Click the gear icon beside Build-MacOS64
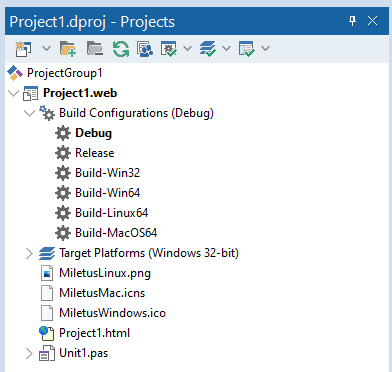The height and width of the screenshot is (372, 392). [x=63, y=233]
